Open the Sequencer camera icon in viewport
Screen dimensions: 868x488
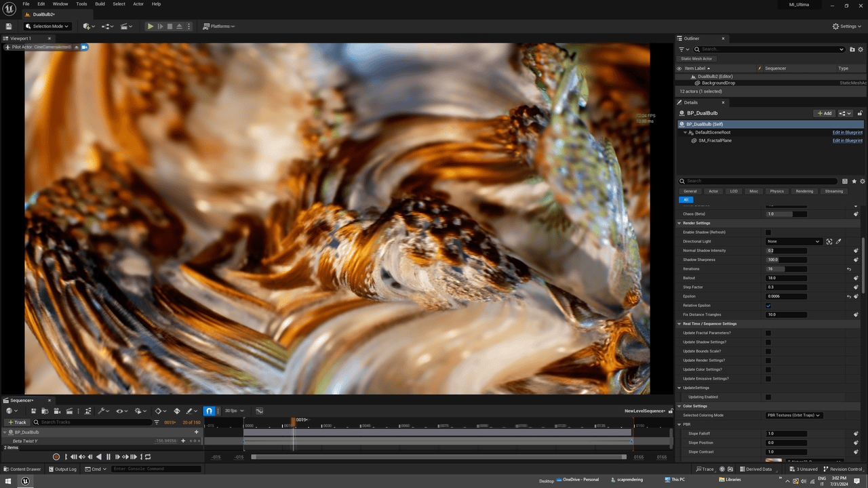click(84, 47)
